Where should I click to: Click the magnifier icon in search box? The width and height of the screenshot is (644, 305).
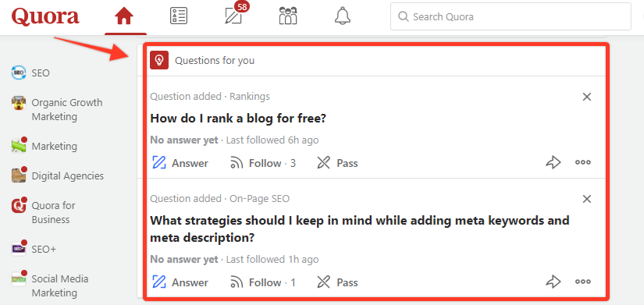[404, 16]
